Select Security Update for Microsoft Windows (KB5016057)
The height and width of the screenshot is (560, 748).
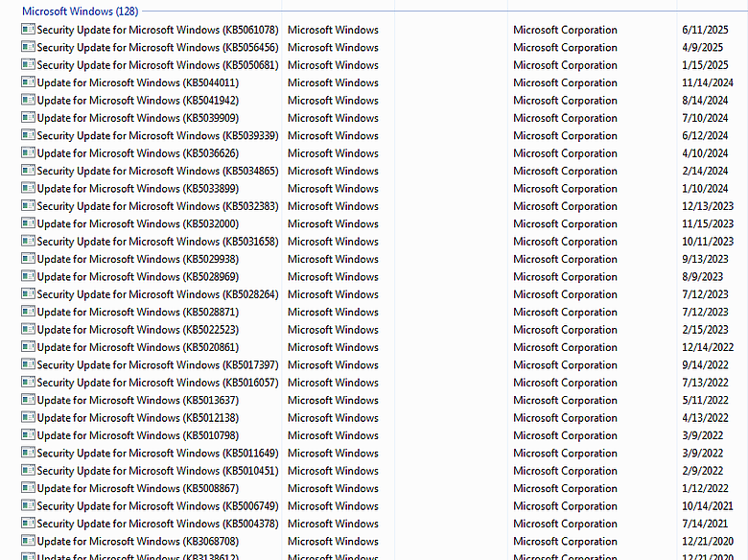(x=158, y=383)
